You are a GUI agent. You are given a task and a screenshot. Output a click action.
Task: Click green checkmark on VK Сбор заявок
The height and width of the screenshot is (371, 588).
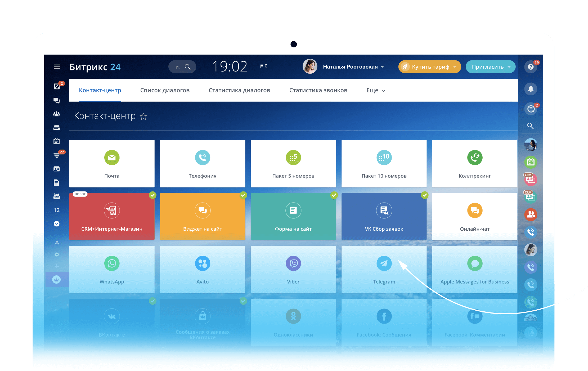click(424, 195)
